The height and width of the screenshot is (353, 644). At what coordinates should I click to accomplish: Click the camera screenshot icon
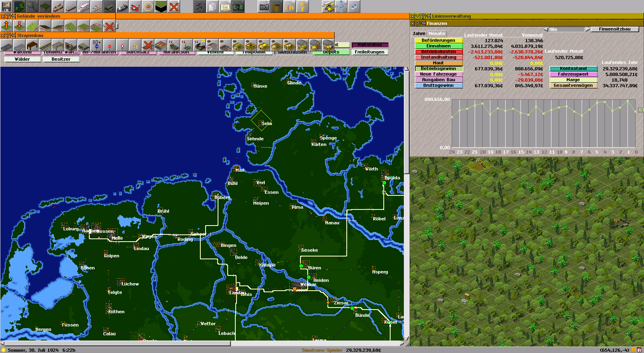click(x=264, y=6)
